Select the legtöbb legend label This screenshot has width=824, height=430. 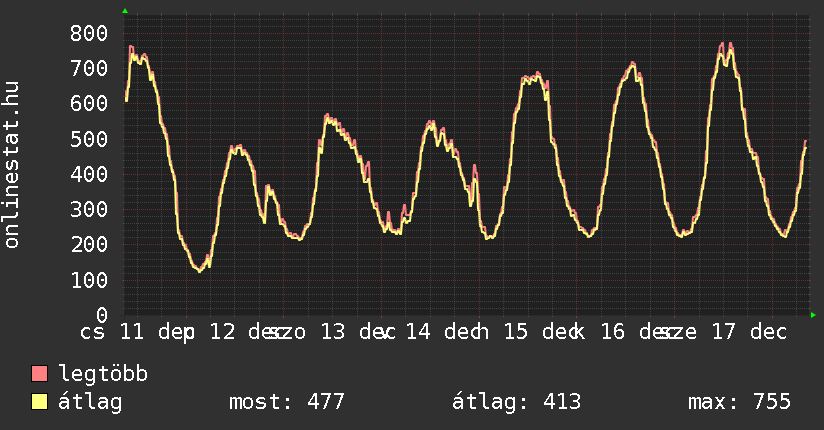103,375
